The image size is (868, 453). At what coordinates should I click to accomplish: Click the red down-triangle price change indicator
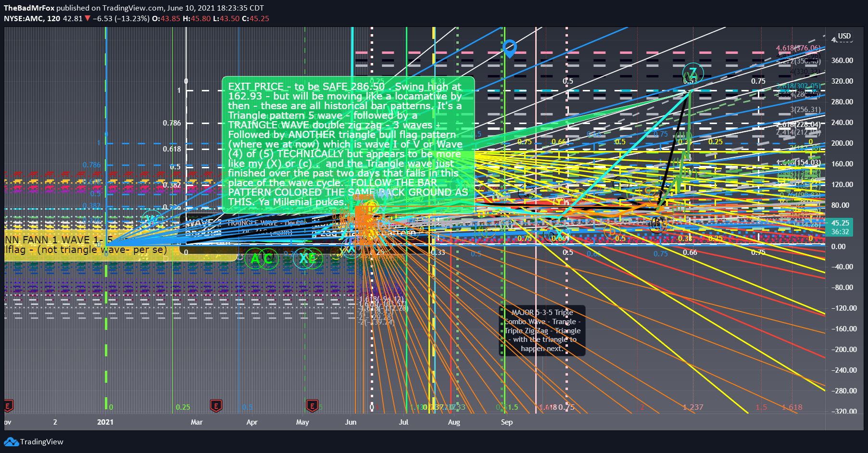click(x=88, y=18)
